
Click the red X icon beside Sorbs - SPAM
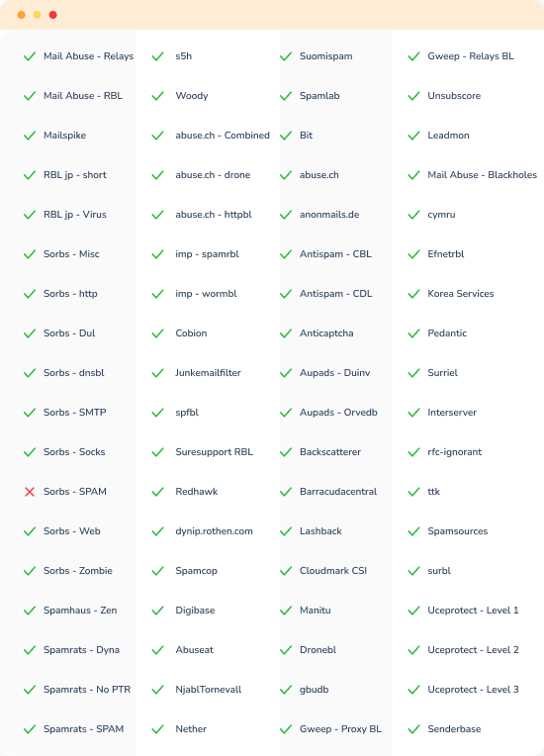[30, 492]
